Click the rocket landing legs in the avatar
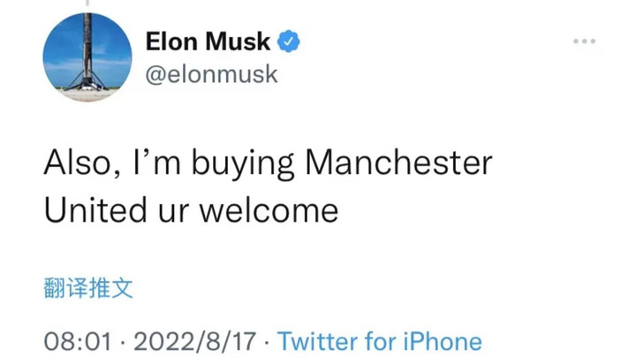636x364 pixels. tap(87, 81)
